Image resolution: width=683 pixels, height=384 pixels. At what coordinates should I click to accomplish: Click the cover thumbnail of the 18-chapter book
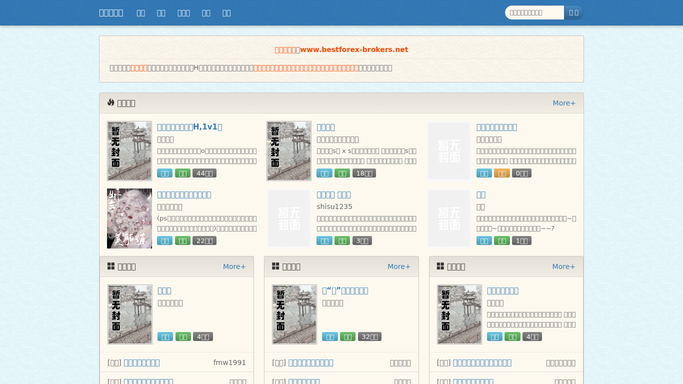[289, 151]
